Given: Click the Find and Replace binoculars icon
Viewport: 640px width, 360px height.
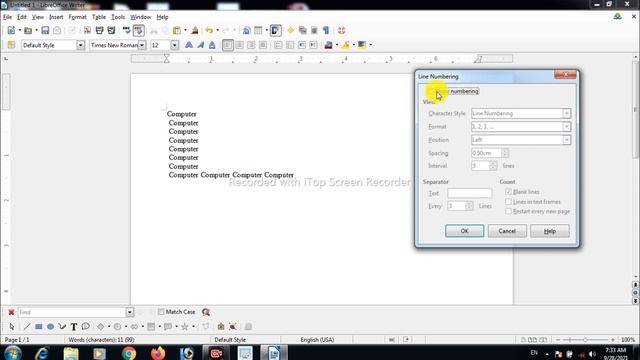Looking at the screenshot, I should click(x=206, y=312).
